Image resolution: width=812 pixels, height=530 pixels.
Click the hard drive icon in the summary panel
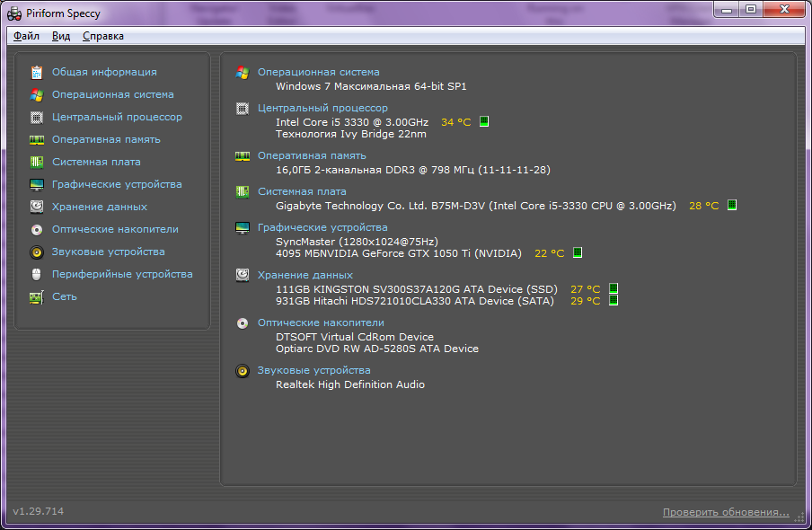pyautogui.click(x=243, y=275)
